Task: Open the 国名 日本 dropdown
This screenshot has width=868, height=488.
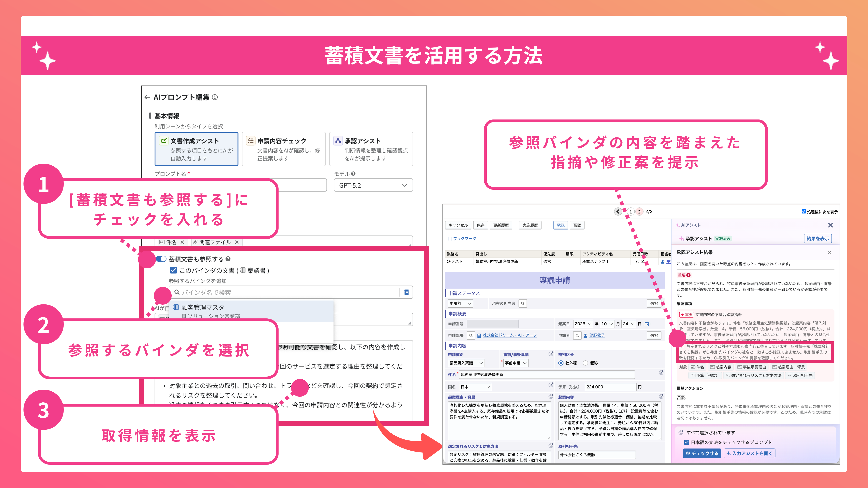Action: [x=475, y=387]
